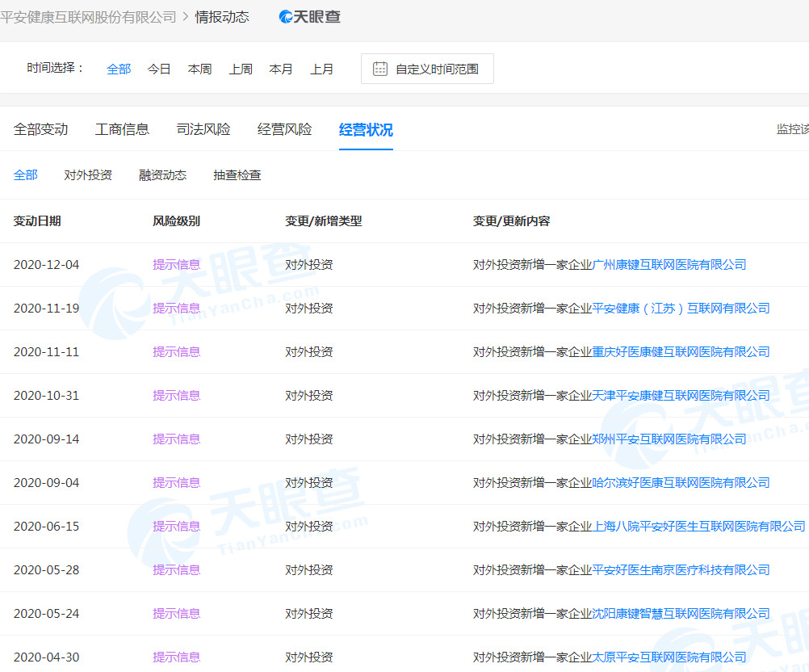Click the date 2020-12-04

pos(47,265)
